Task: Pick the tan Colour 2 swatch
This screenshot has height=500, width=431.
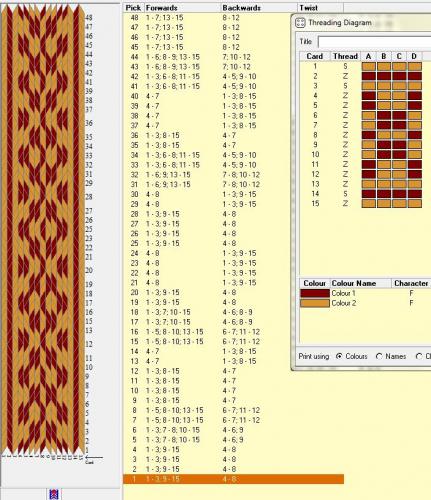Action: [x=315, y=303]
